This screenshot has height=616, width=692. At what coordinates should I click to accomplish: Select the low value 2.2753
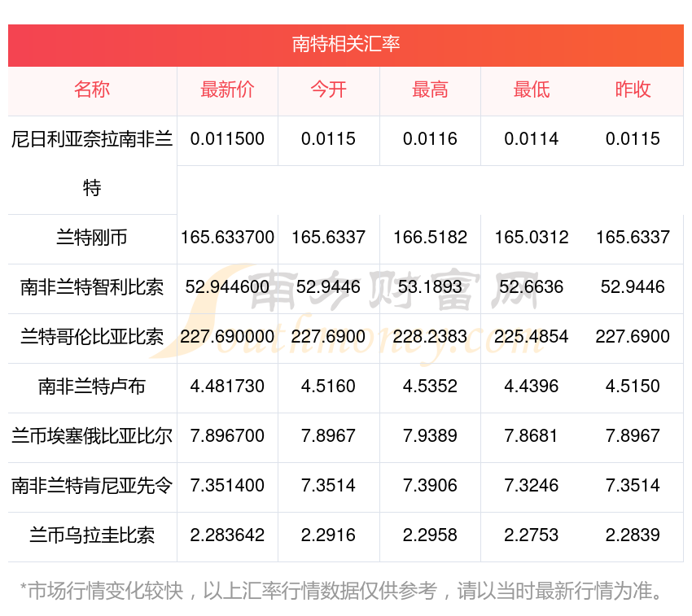click(532, 535)
